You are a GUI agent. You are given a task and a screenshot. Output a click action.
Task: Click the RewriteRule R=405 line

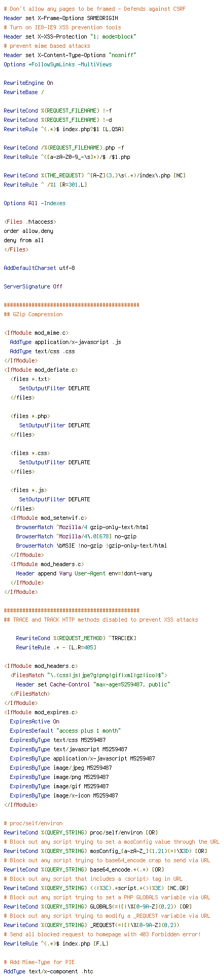coord(56,647)
